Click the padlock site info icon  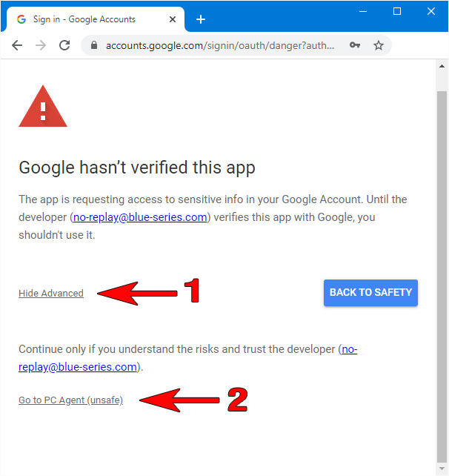click(94, 45)
